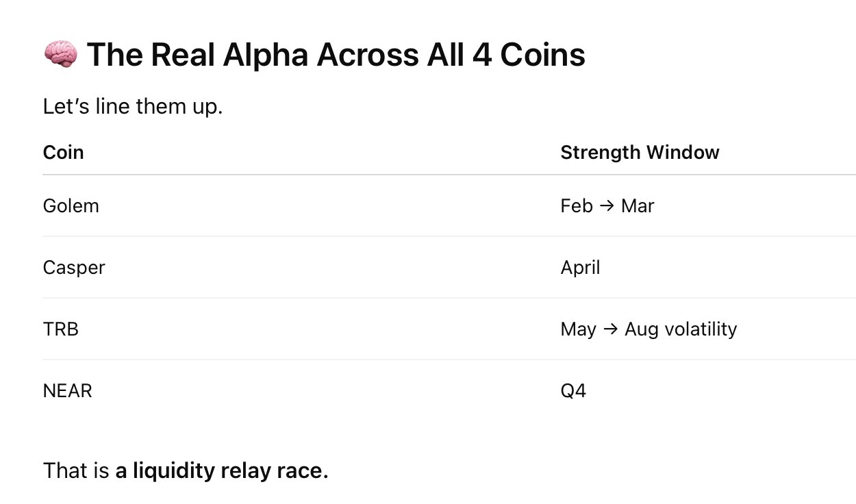
Task: Select the "Casper" table cell
Action: (74, 267)
